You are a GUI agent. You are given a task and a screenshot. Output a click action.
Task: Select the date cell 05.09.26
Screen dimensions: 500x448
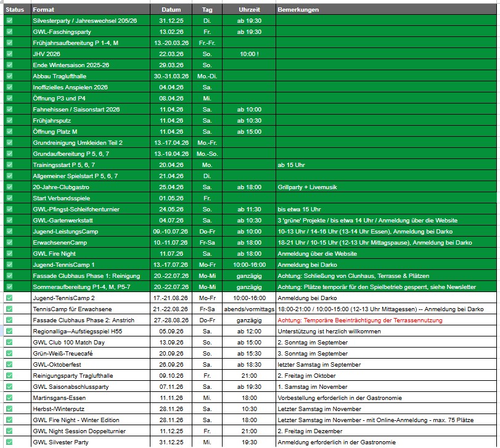click(171, 331)
